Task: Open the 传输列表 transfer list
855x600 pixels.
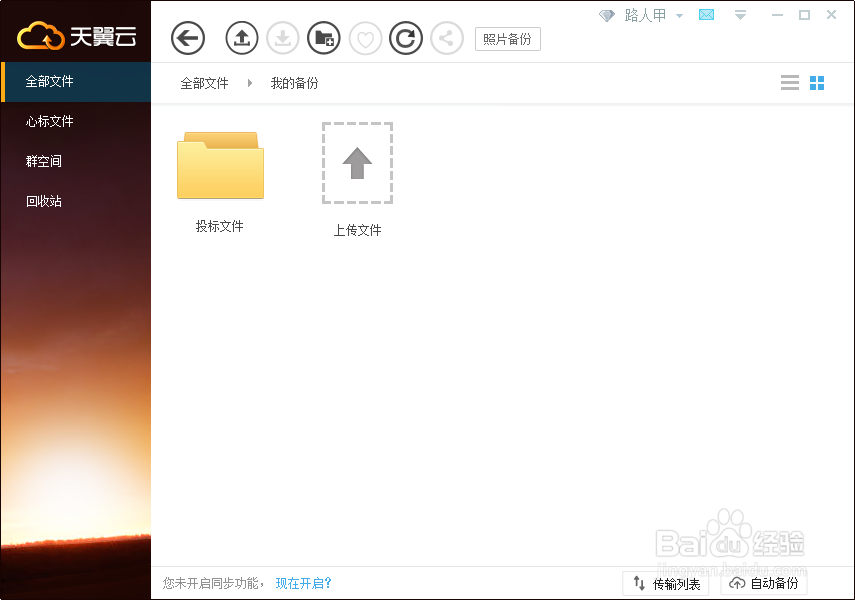Action: [665, 583]
